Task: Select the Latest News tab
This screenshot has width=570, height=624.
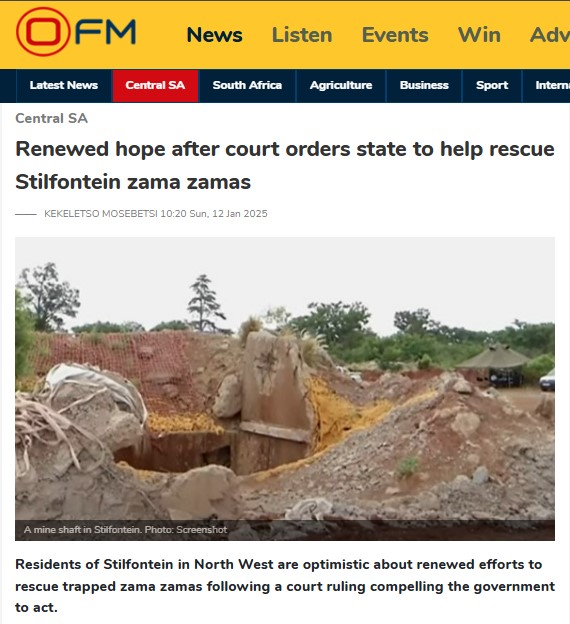Action: point(64,86)
